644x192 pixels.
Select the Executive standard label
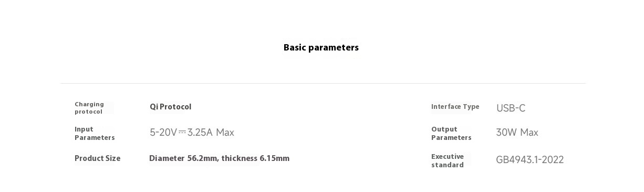(448, 160)
